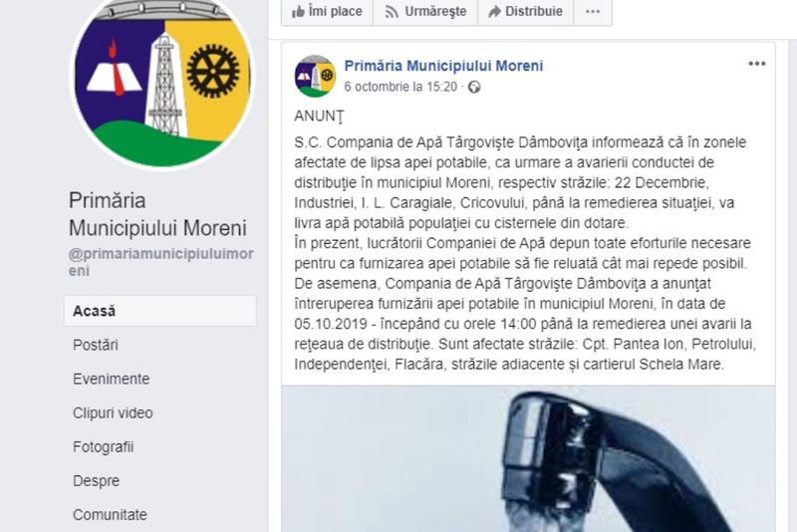Click the @primariamunicipiuluimoreni username
This screenshot has width=797, height=532.
161,262
